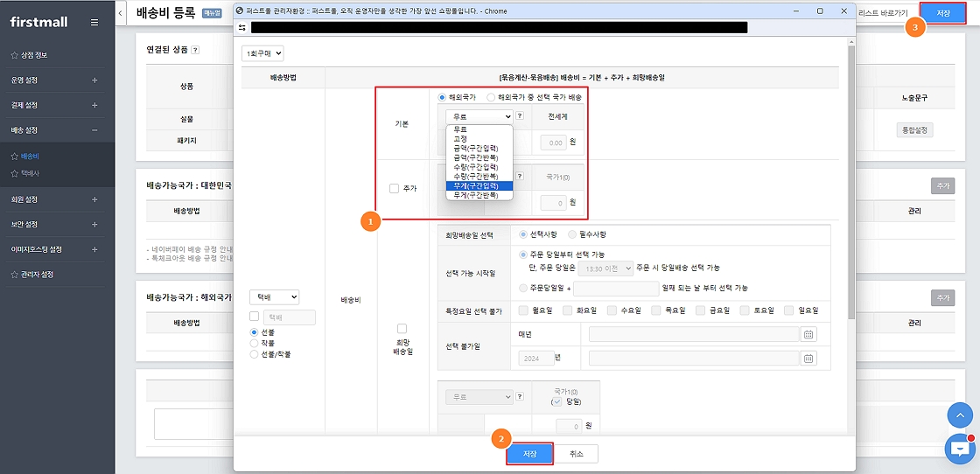Viewport: 980px width, 474px height.
Task: Open calendar picker for 2024 년 row
Action: [x=808, y=358]
